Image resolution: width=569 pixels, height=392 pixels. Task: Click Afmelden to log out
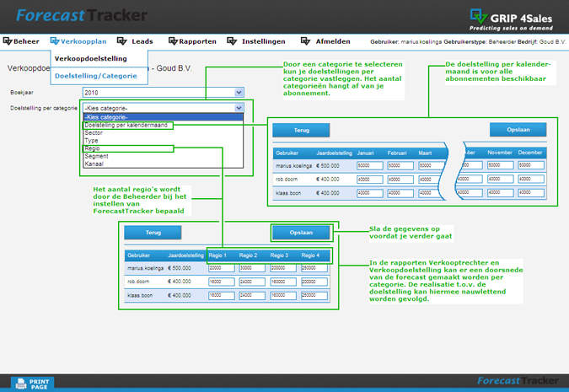(x=333, y=41)
